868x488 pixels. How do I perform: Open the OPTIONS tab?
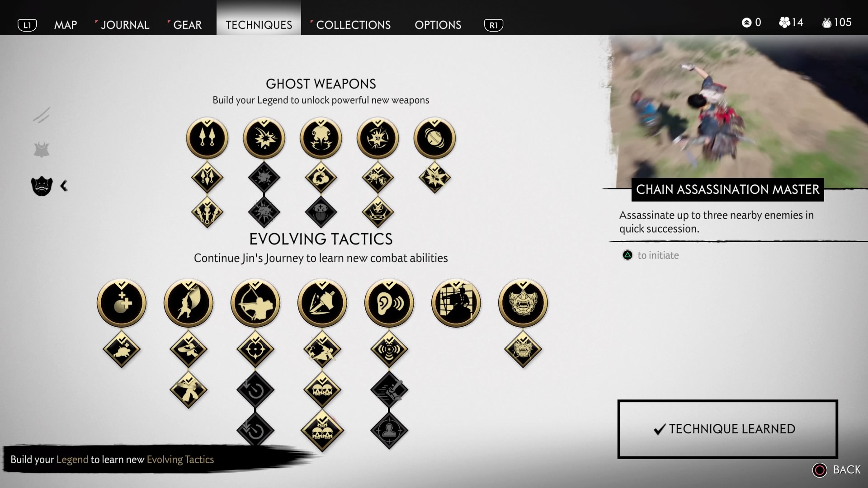[438, 25]
